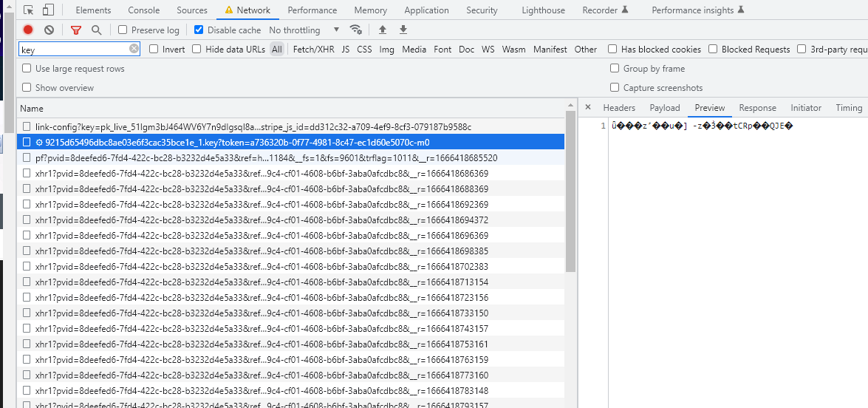Toggle the red filter funnel icon
Image resolution: width=868 pixels, height=408 pixels.
75,30
